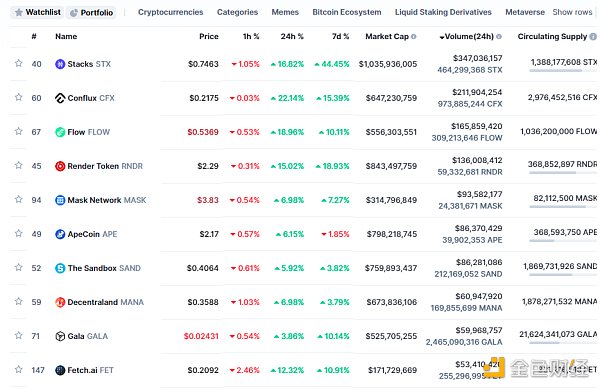
Task: Click the ApeCoin logo icon
Action: coord(60,234)
